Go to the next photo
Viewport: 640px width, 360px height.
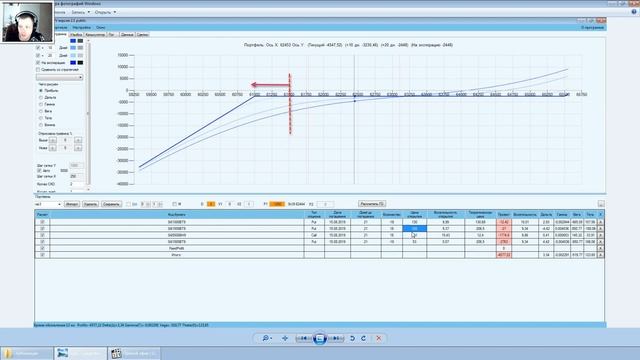click(336, 338)
